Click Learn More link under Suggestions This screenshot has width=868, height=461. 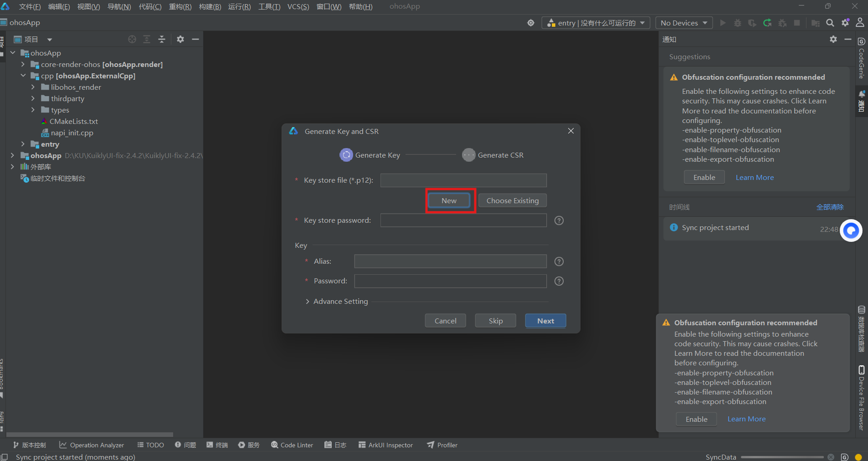pyautogui.click(x=755, y=178)
